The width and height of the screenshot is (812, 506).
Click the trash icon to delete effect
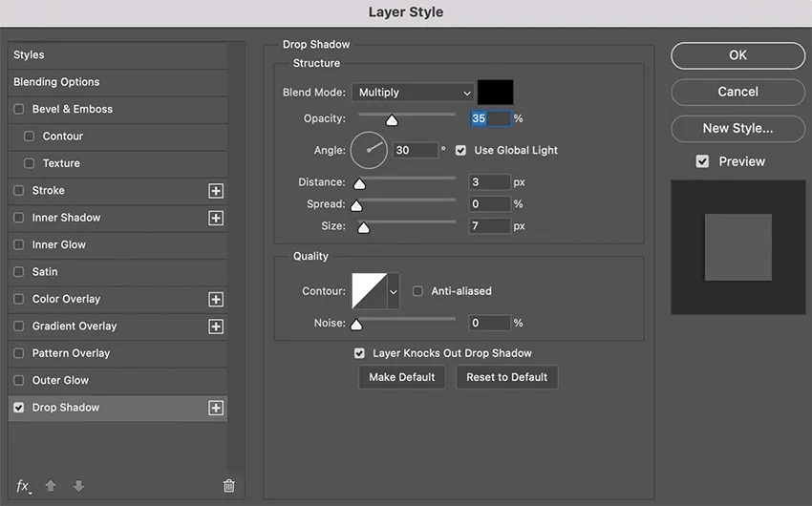228,486
